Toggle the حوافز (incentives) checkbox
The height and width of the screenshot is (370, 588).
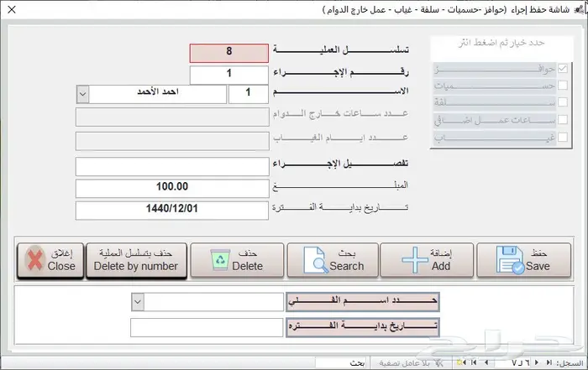563,69
